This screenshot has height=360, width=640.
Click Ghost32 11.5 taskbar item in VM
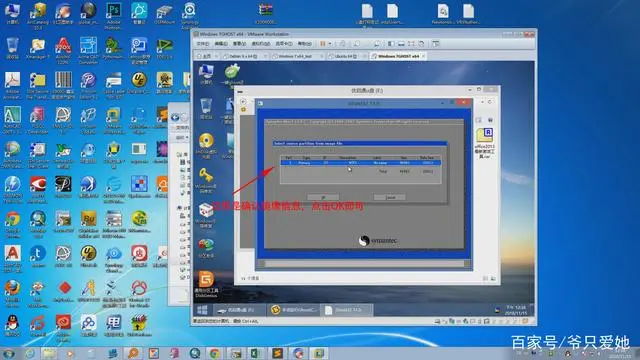pyautogui.click(x=346, y=310)
